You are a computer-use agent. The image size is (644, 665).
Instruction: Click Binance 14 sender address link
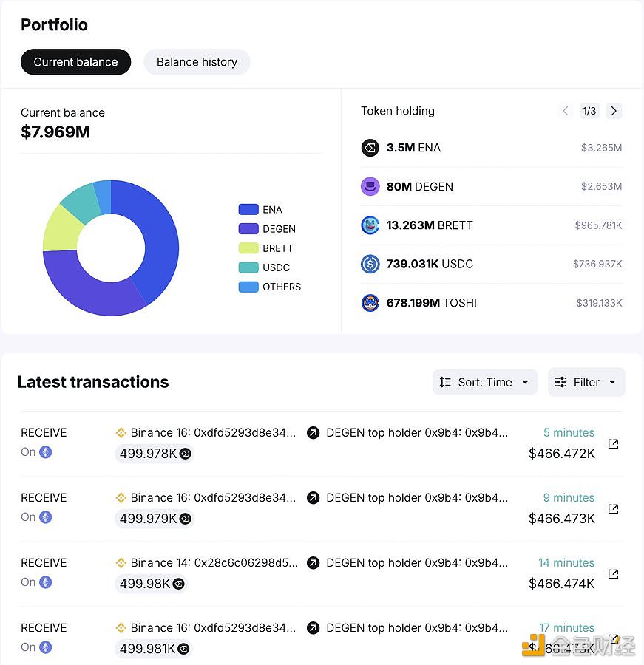coord(214,563)
